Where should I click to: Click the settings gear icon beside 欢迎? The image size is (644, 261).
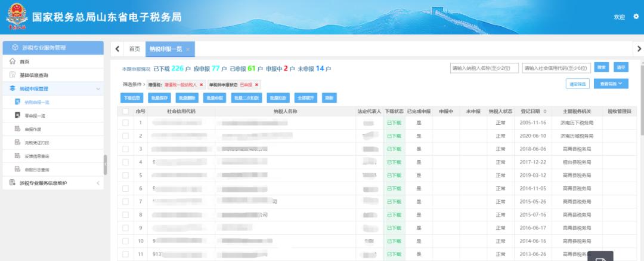coord(636,17)
